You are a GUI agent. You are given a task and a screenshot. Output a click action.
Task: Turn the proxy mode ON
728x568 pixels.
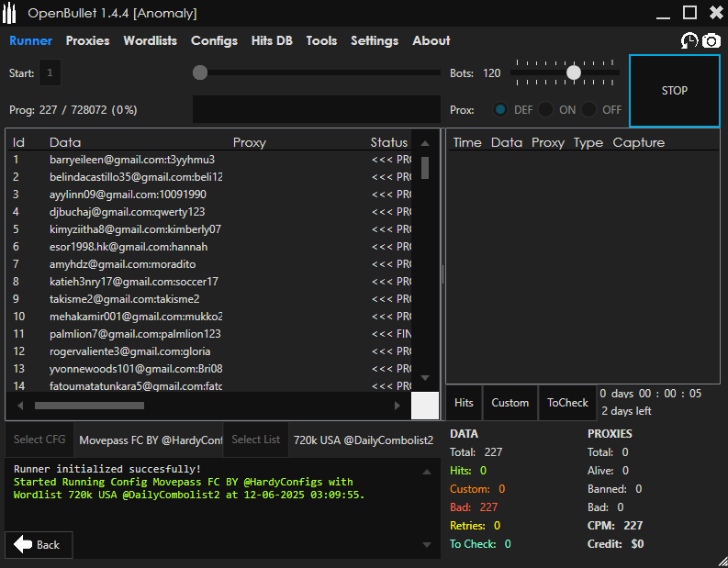546,109
